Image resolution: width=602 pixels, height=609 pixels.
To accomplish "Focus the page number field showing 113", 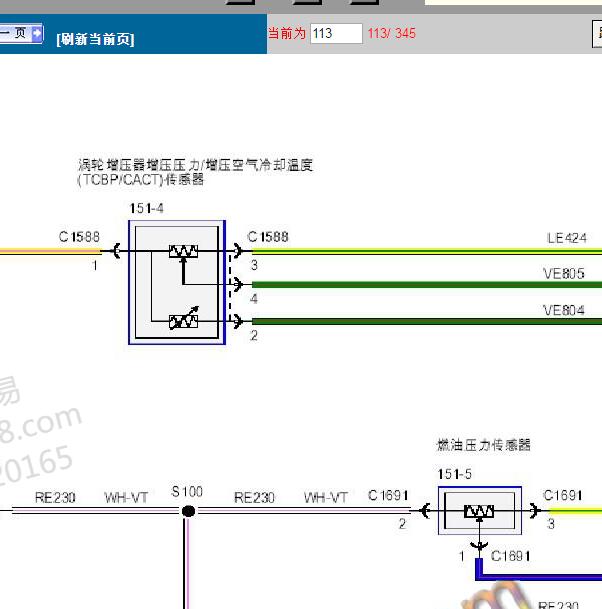I will 336,33.
